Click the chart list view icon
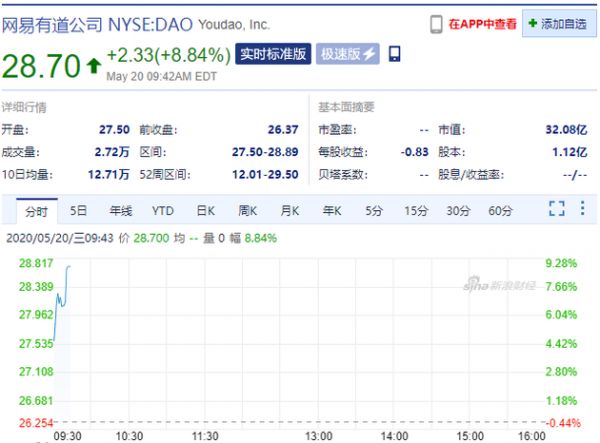 point(584,209)
